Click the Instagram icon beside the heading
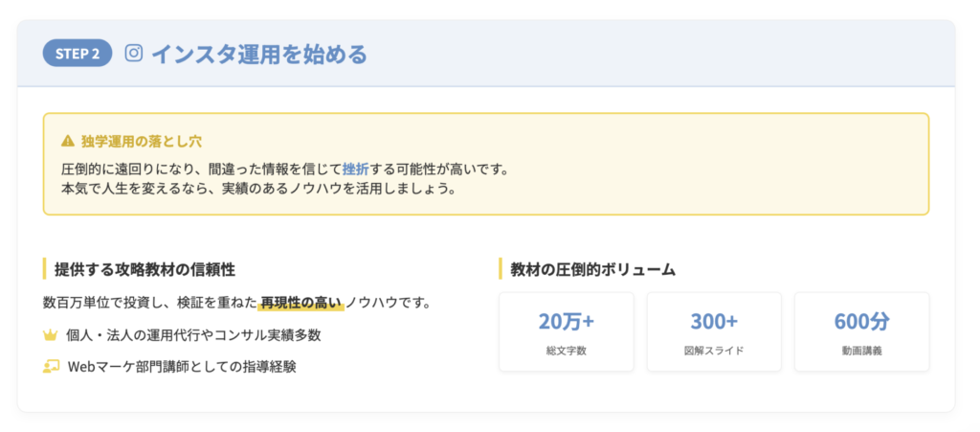Viewport: 980px width, 432px height. point(135,54)
